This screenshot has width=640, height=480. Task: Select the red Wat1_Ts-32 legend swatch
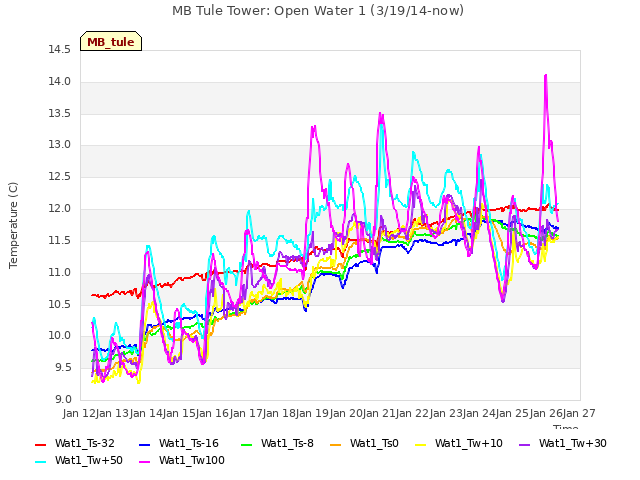pyautogui.click(x=40, y=444)
